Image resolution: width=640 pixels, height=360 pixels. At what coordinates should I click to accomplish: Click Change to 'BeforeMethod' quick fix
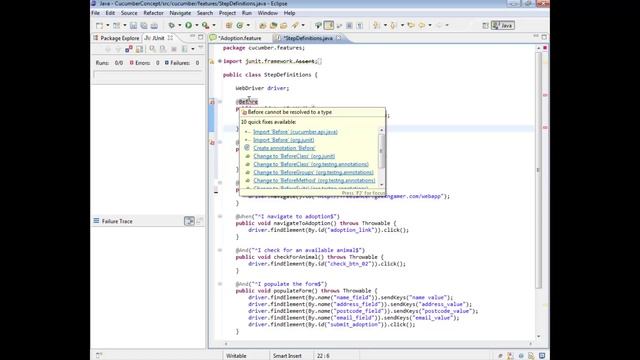[x=314, y=180]
